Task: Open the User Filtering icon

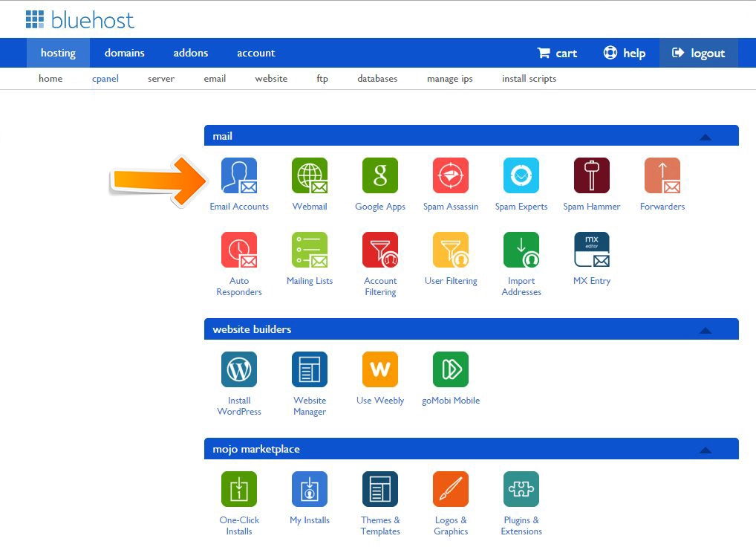Action: click(451, 250)
